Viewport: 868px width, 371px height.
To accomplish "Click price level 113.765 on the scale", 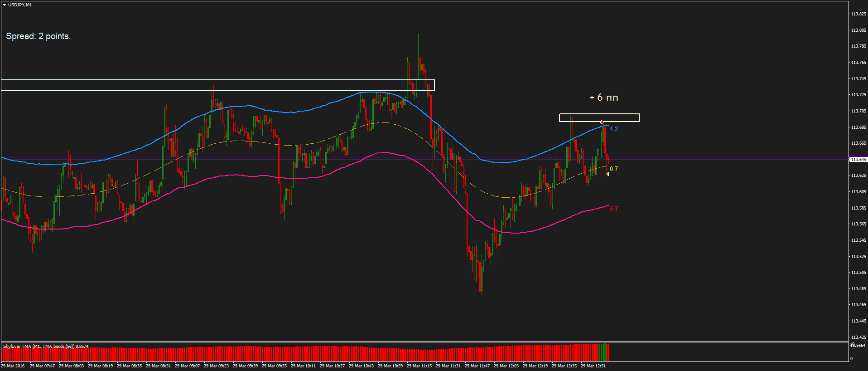I will [858, 63].
